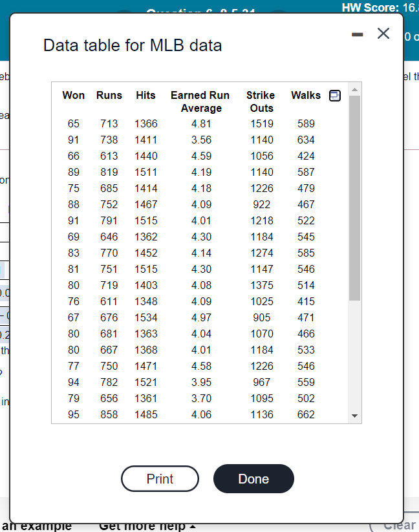Select the Runs value 819

(109, 172)
